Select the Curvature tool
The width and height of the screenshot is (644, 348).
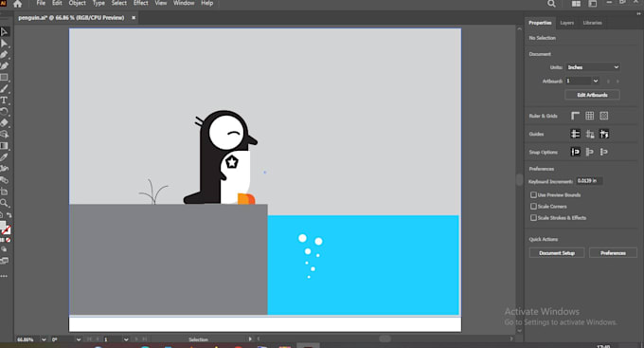tap(4, 65)
